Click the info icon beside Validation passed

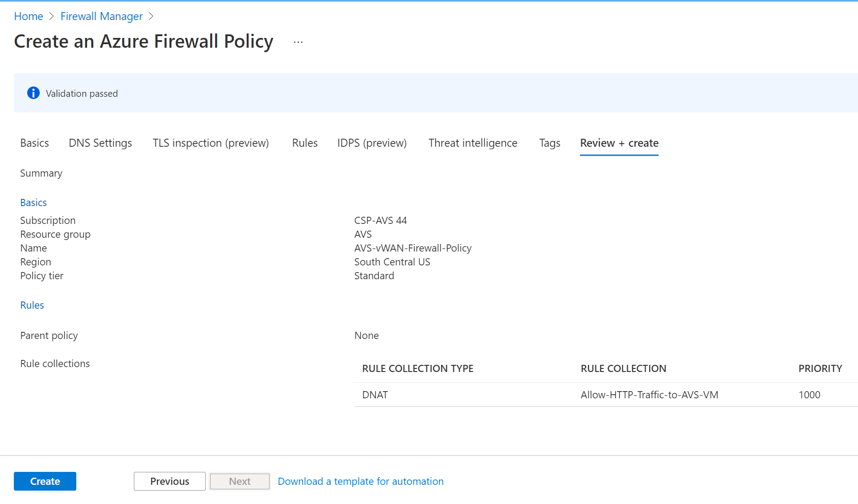tap(33, 93)
